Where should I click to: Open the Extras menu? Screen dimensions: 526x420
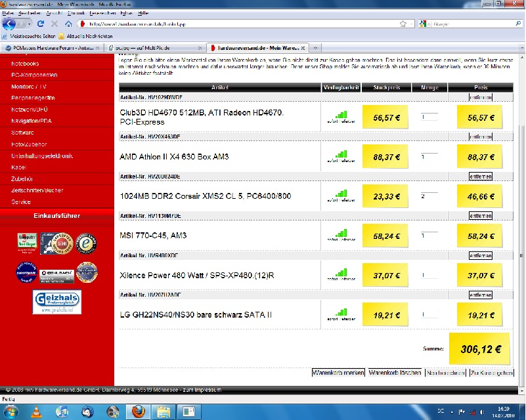tap(127, 13)
